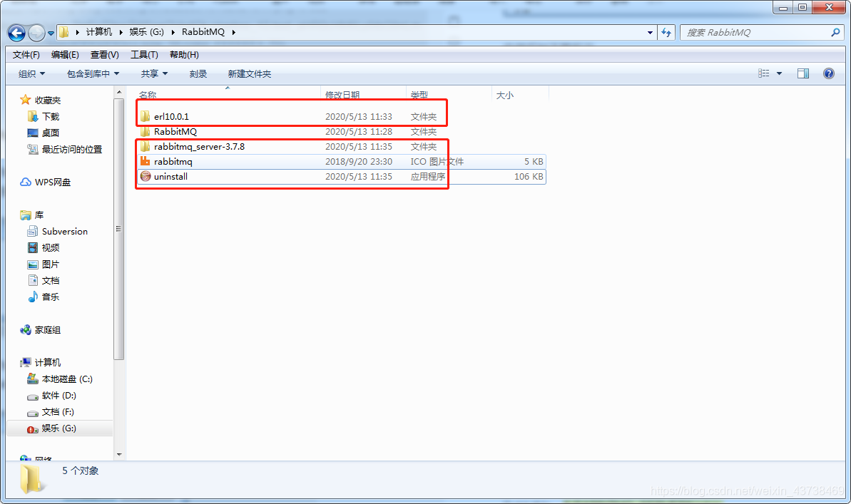Open the 图片 library
This screenshot has width=851, height=504.
tap(51, 264)
